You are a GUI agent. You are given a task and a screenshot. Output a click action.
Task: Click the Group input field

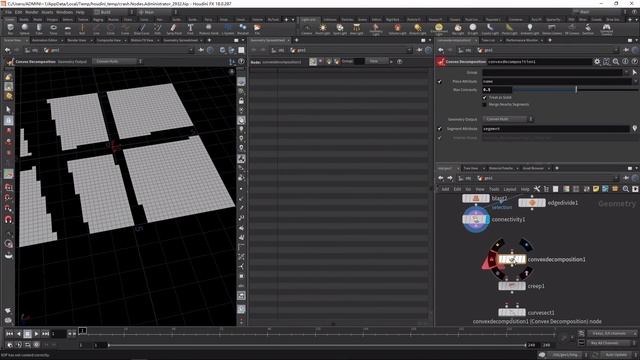552,72
